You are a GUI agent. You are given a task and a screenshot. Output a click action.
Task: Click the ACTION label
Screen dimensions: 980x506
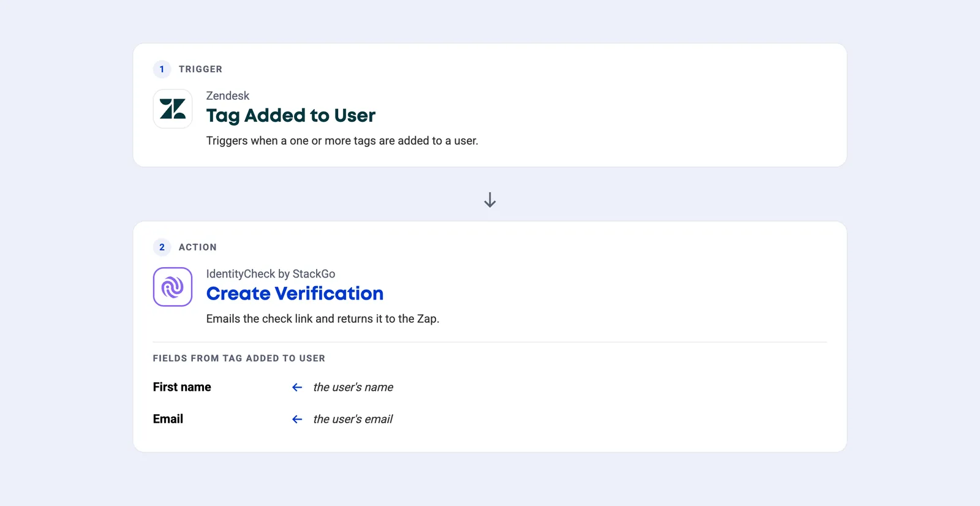pos(198,247)
